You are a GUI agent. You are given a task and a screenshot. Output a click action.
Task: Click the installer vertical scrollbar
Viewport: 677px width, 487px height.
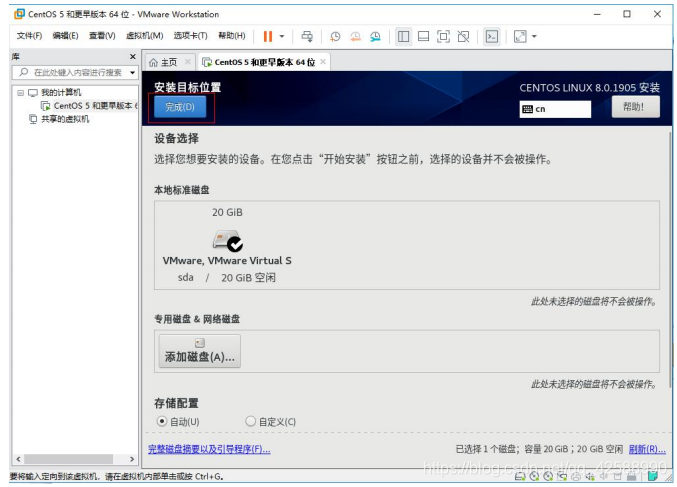tap(670, 259)
